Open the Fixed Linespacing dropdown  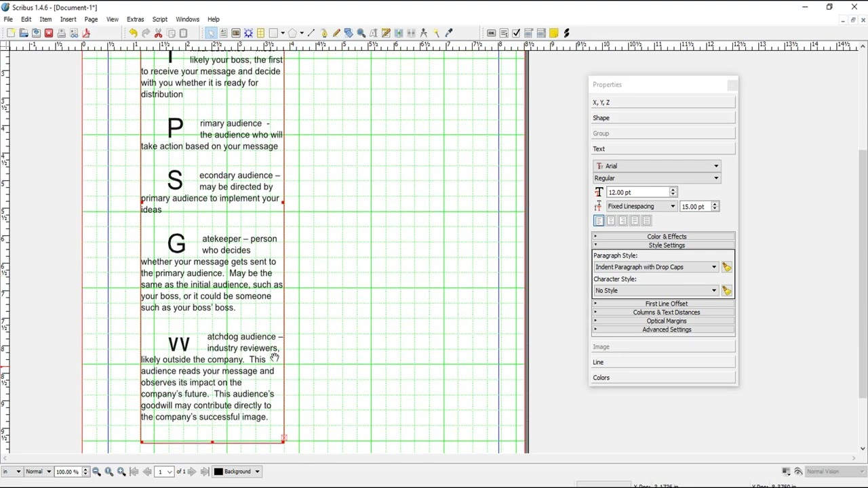click(x=641, y=207)
